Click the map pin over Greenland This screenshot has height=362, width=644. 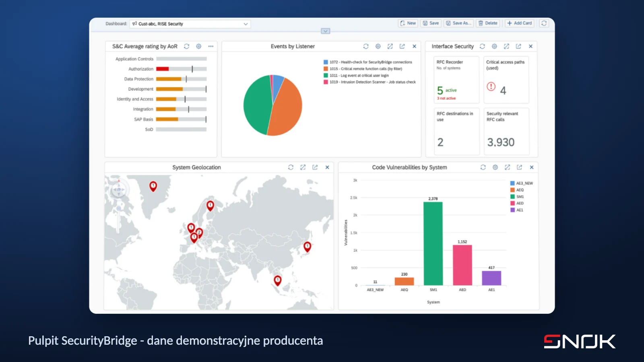click(153, 186)
